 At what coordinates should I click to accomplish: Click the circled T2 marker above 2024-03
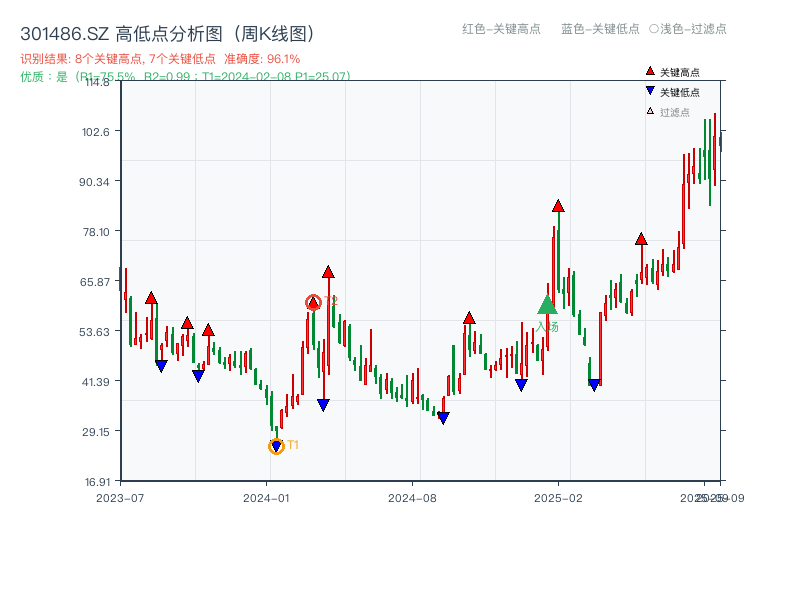coord(313,300)
